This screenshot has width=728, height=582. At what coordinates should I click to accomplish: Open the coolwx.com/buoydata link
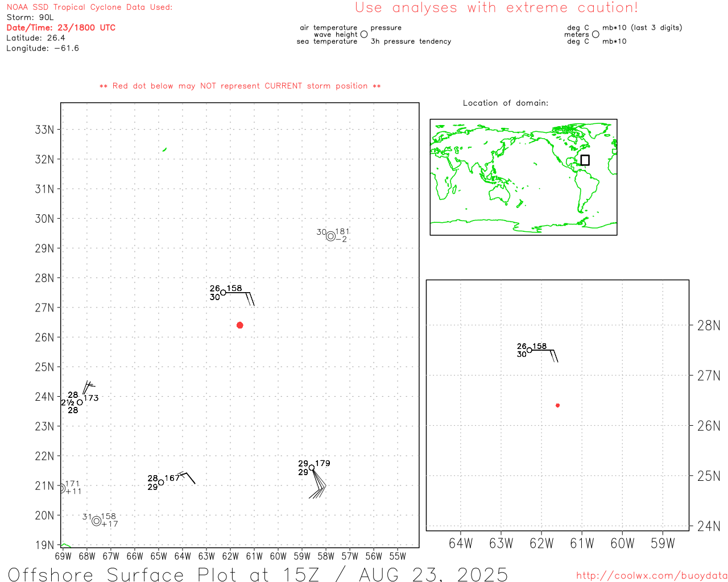coord(652,575)
